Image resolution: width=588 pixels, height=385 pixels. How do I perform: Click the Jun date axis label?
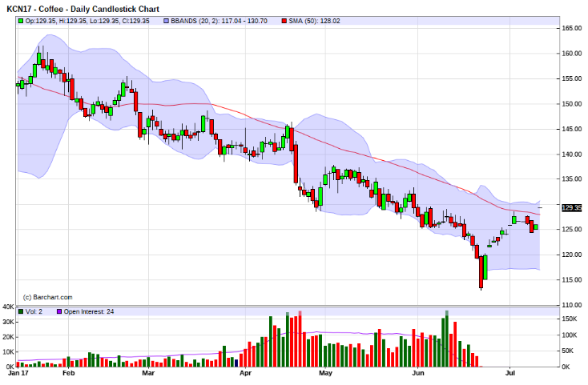pyautogui.click(x=417, y=373)
